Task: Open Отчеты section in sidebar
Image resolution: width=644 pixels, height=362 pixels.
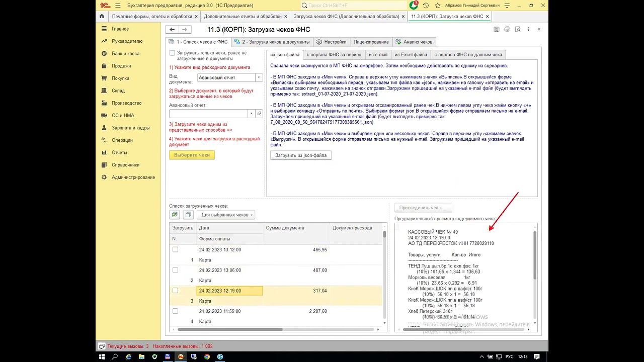Action: 119,152
